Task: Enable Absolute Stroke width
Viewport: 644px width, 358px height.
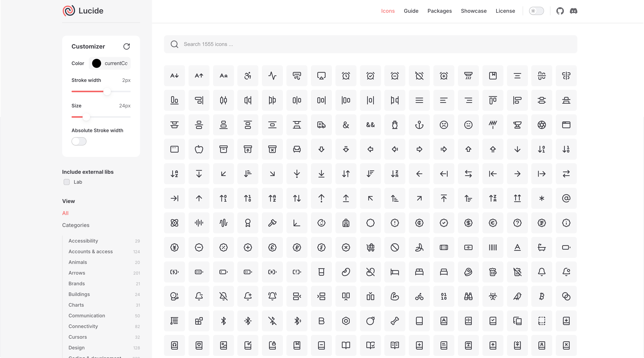Action: click(79, 141)
